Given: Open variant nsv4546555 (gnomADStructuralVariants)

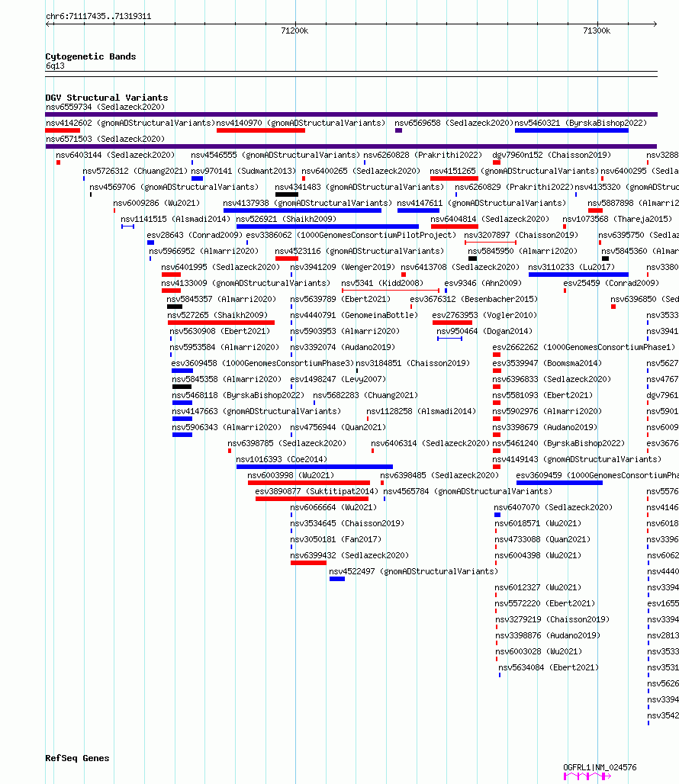Looking at the screenshot, I should coord(275,155).
